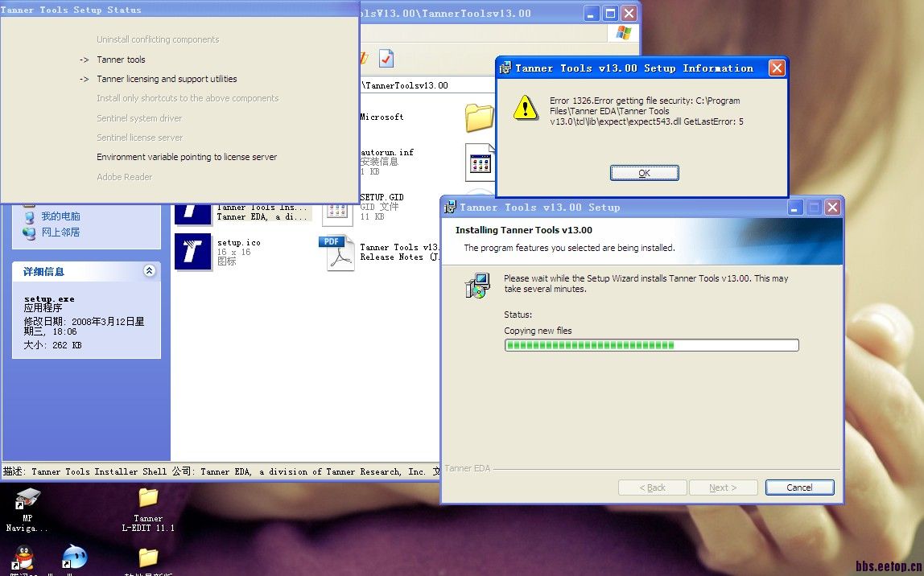Click the greyed Next button in Setup wizard
Image resolution: width=924 pixels, height=576 pixels.
tap(723, 488)
